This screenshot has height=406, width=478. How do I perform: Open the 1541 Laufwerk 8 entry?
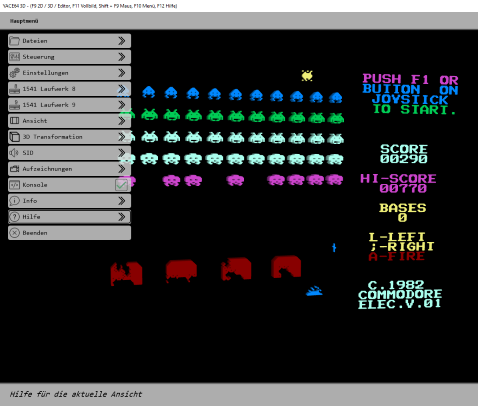click(x=69, y=89)
